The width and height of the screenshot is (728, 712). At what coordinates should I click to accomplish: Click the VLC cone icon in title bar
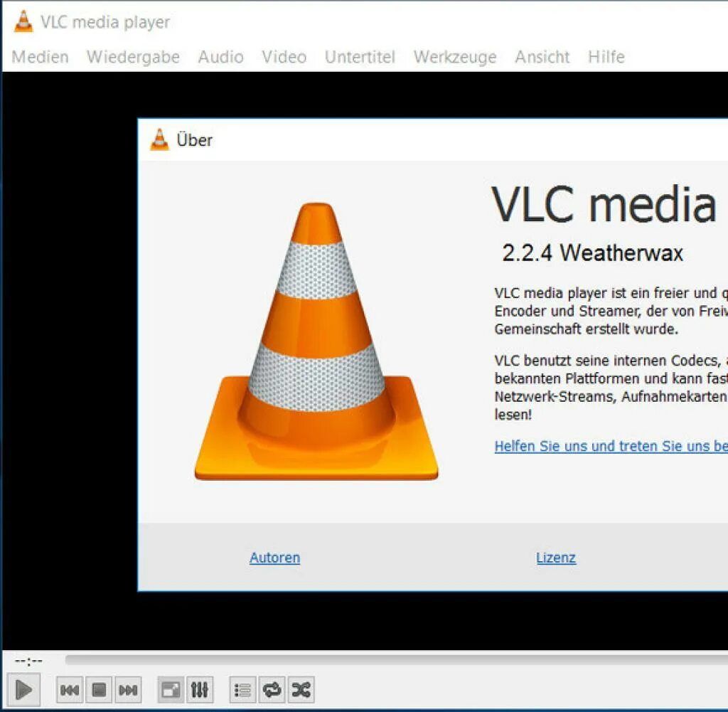pos(23,21)
